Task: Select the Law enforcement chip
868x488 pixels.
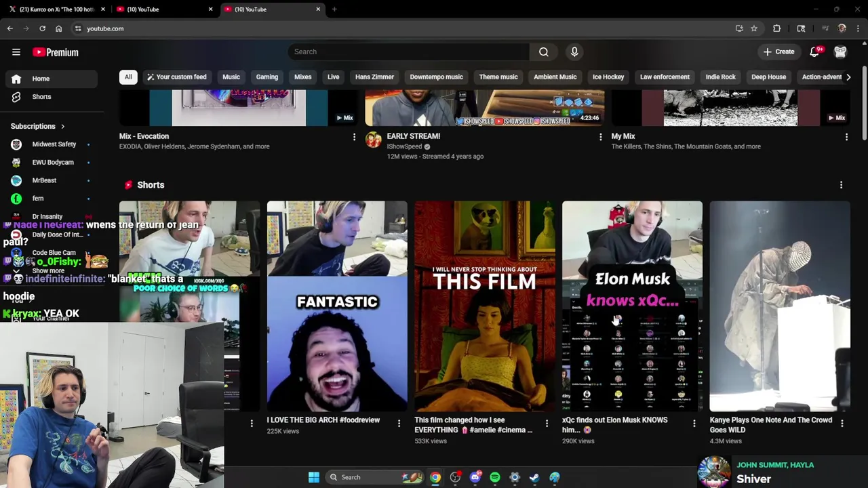Action: (x=665, y=77)
